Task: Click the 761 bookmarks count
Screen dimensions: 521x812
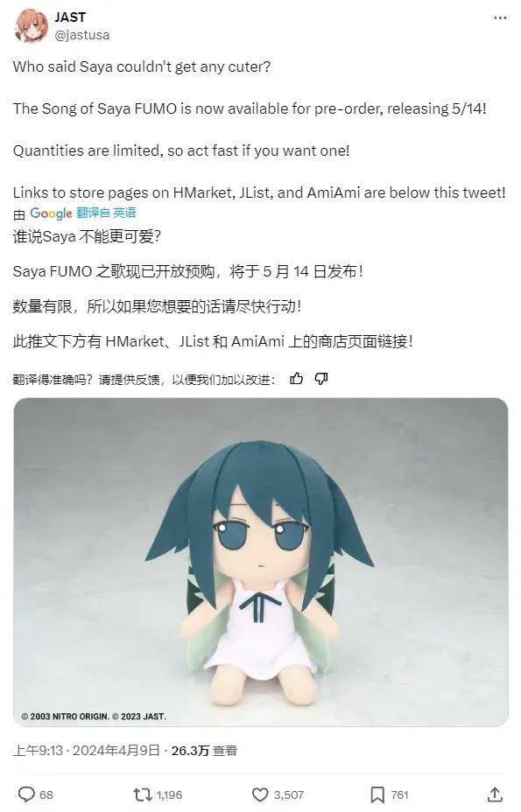Action: [399, 794]
